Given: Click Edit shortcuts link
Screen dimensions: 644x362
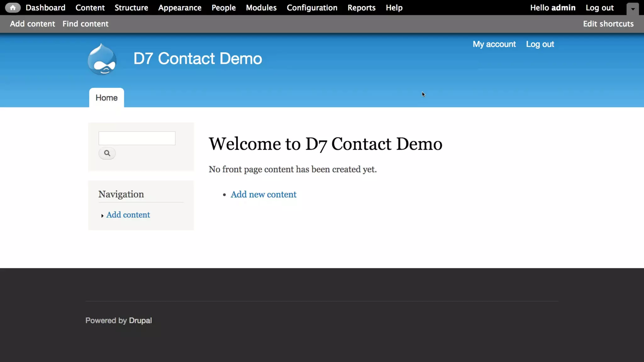Looking at the screenshot, I should tap(608, 24).
